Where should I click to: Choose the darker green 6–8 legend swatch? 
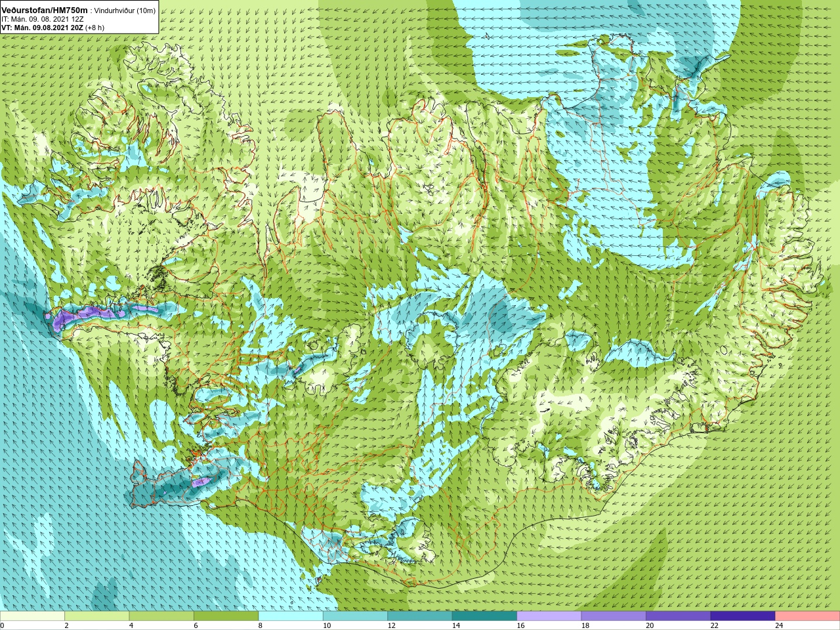tap(226, 616)
